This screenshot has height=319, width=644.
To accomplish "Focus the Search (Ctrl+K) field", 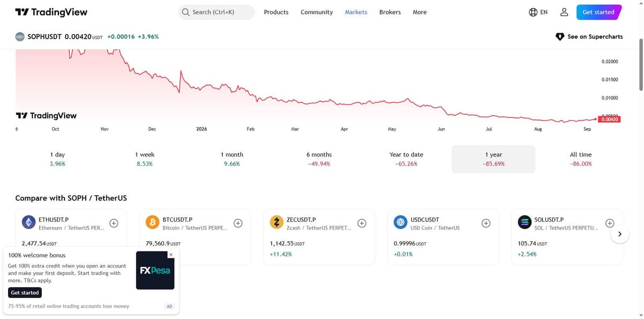I will (x=216, y=12).
